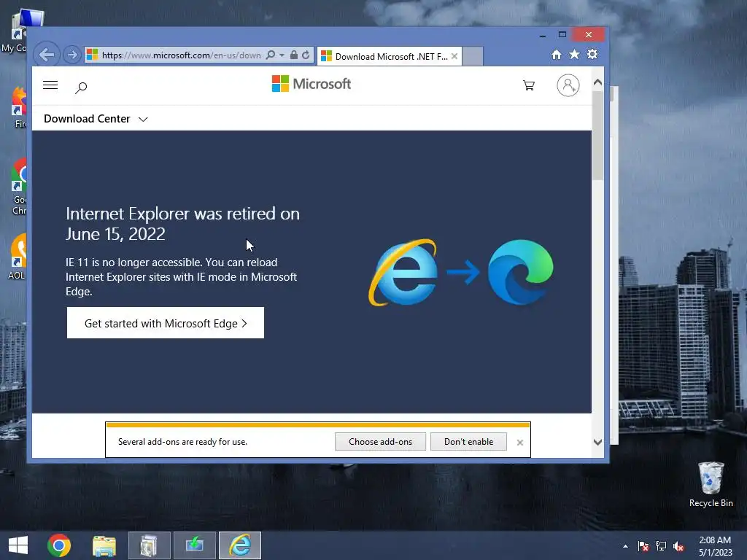Select the AOL desktop shortcut
Image resolution: width=747 pixels, height=560 pixels.
[x=16, y=257]
